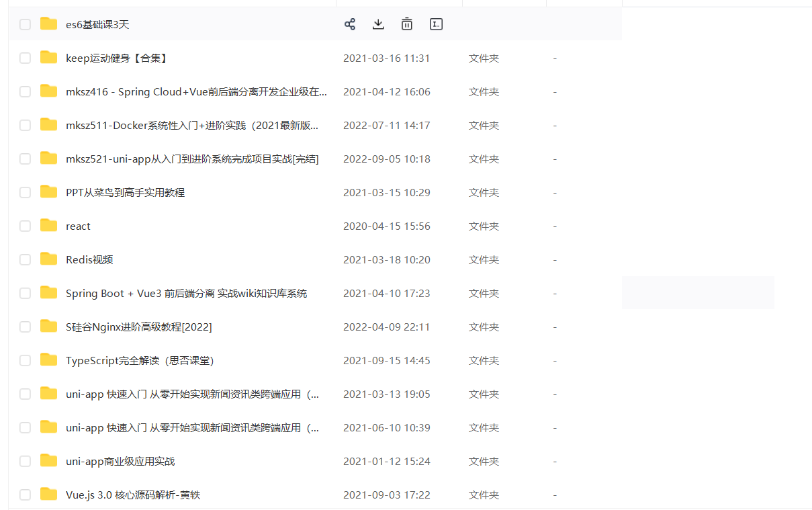Check the uni-app商业级应用实战 checkbox
812x510 pixels.
25,462
